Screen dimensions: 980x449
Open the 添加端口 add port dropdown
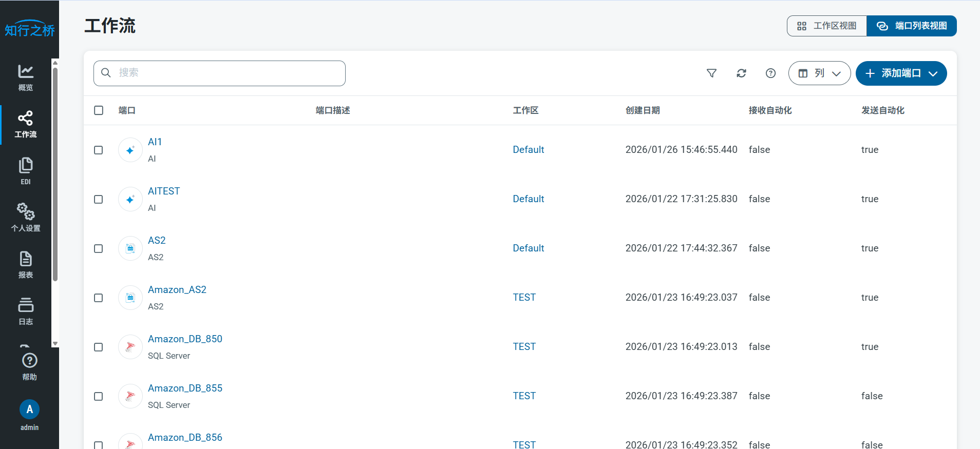click(901, 73)
